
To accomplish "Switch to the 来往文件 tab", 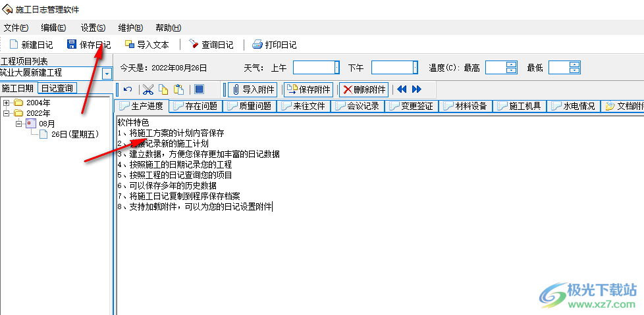I will click(x=304, y=107).
